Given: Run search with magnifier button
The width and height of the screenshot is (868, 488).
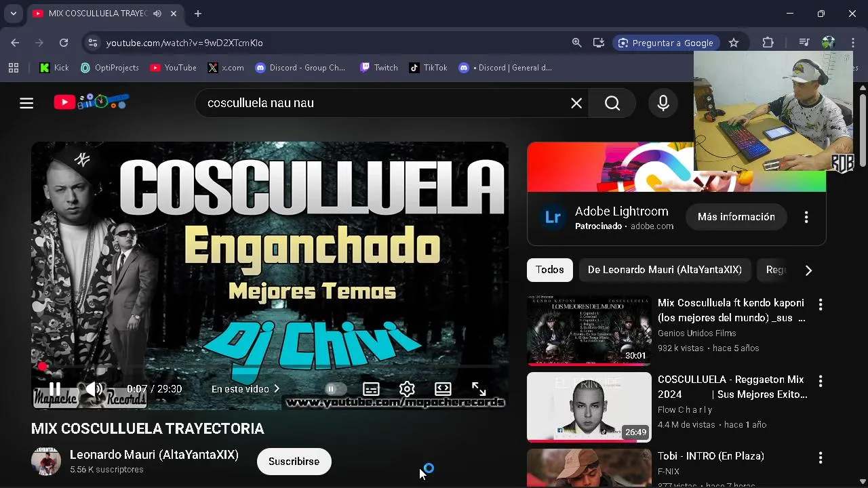Looking at the screenshot, I should pyautogui.click(x=612, y=103).
